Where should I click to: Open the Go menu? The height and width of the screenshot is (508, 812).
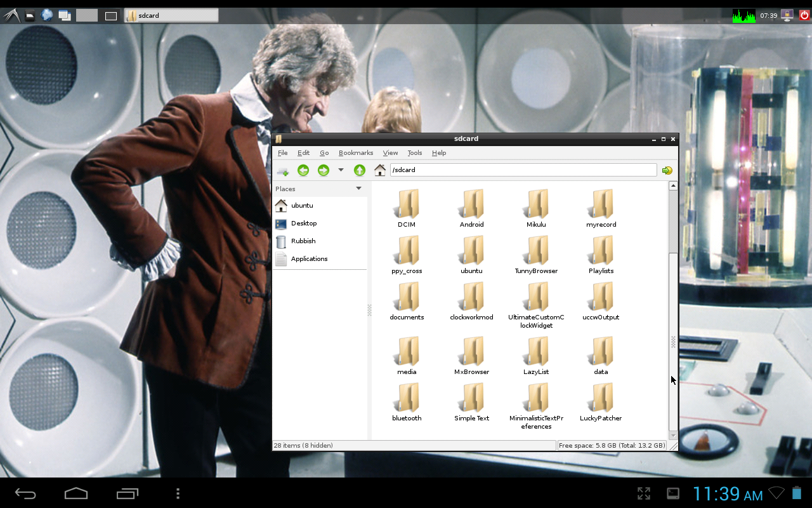tap(324, 152)
